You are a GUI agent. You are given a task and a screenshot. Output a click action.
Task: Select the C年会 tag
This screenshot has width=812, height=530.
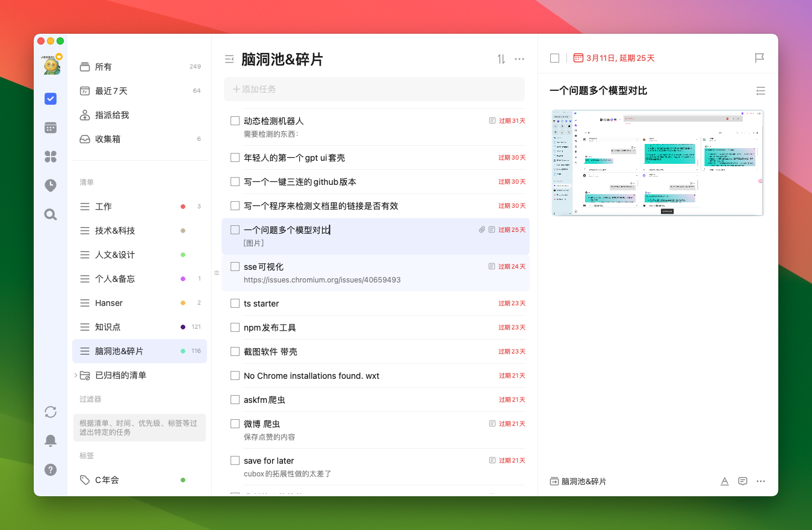(140, 480)
